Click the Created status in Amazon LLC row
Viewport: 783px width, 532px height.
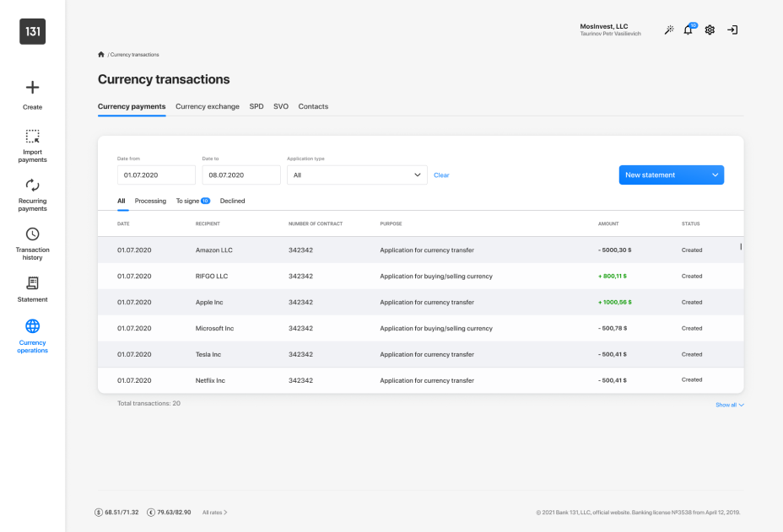coord(692,250)
